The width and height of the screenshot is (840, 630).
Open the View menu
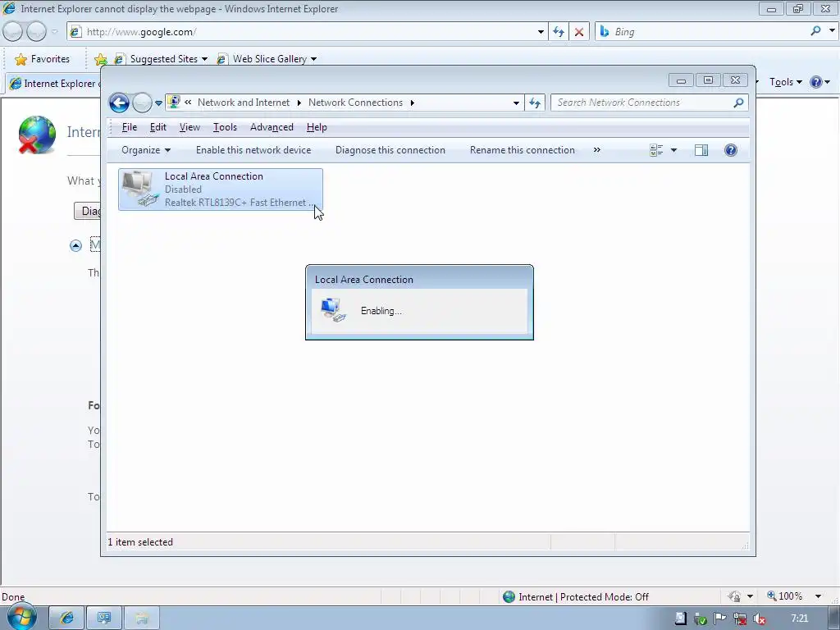pyautogui.click(x=189, y=127)
